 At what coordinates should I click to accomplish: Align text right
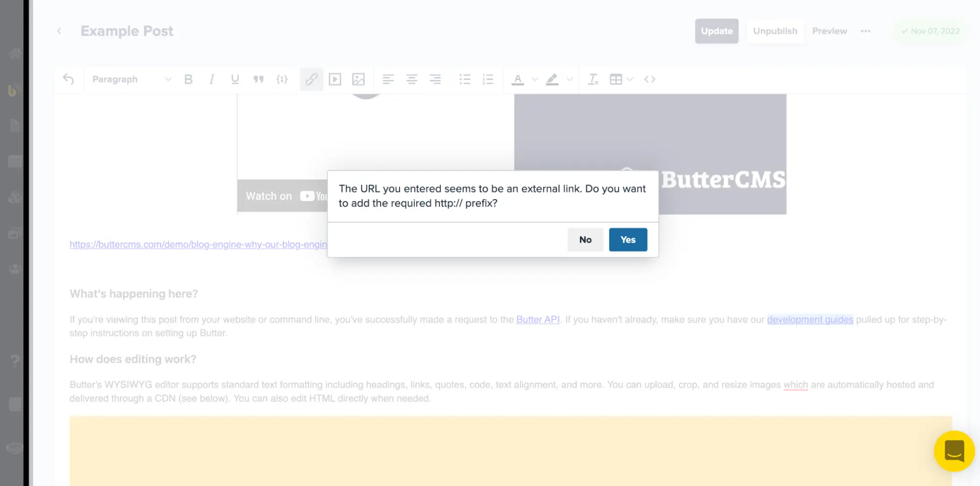point(435,79)
